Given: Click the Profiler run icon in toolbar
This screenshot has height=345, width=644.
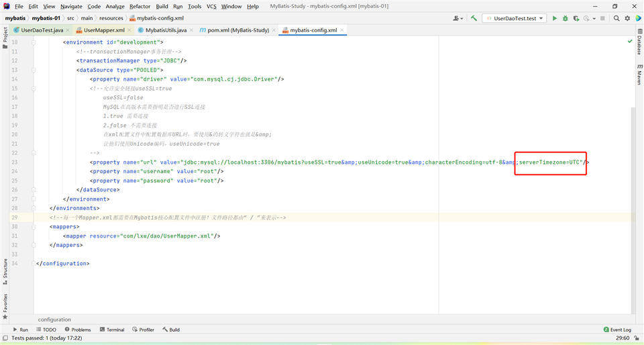Looking at the screenshot, I should pos(586,18).
